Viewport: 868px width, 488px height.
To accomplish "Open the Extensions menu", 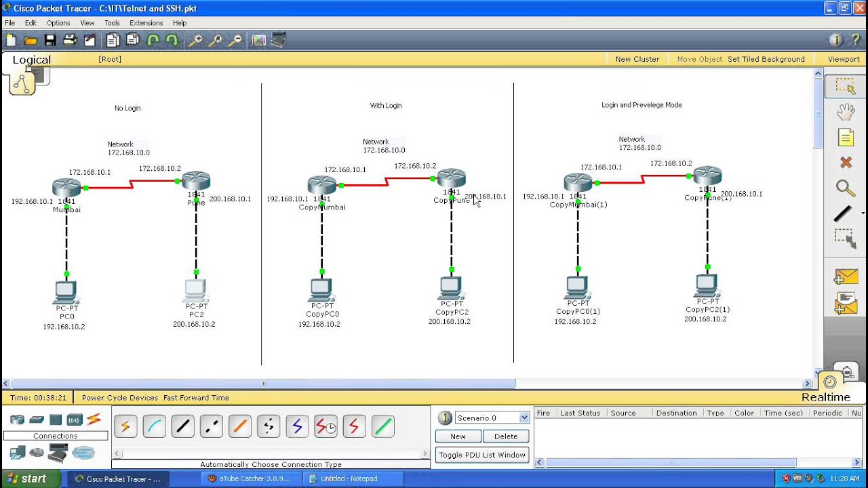I will 146,23.
